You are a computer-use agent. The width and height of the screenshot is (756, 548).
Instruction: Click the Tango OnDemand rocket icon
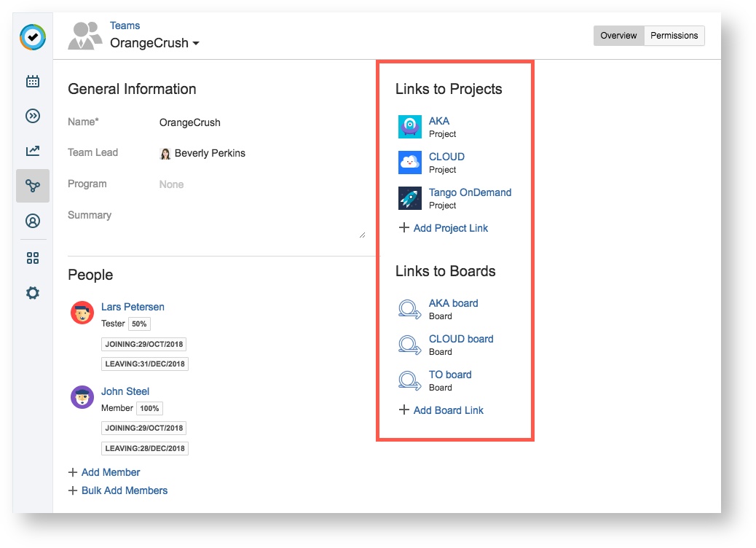point(410,198)
